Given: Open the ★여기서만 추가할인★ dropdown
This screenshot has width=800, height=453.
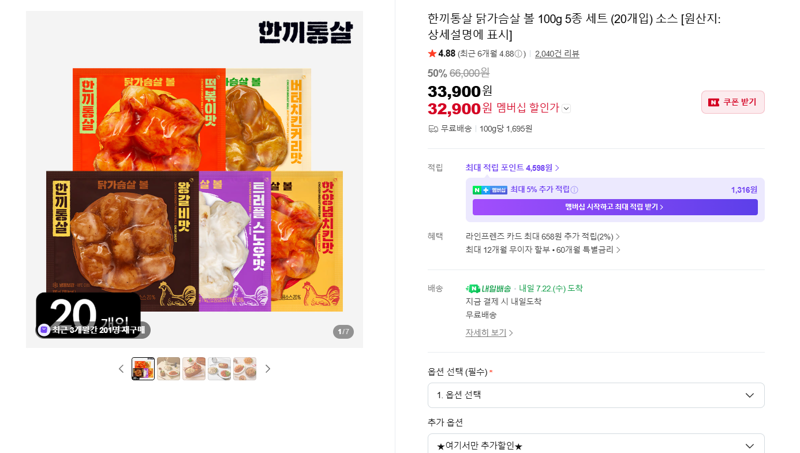Looking at the screenshot, I should (596, 445).
